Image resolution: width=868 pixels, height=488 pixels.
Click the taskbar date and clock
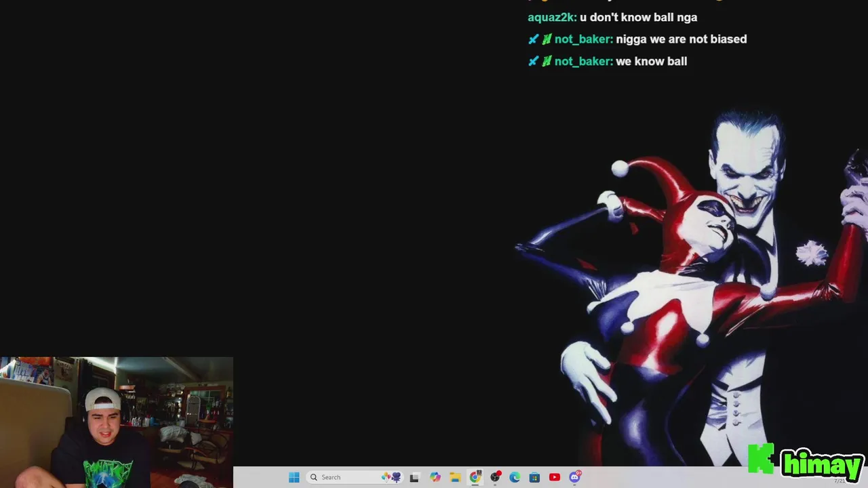coord(840,481)
